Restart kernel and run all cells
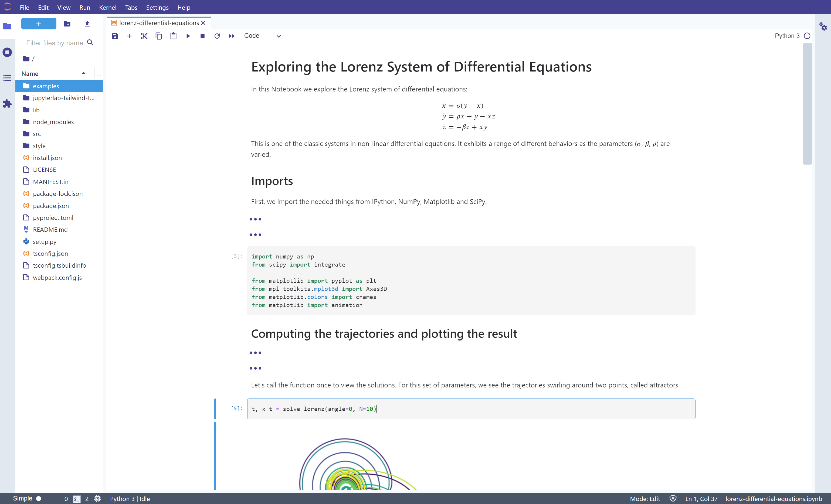Image resolution: width=831 pixels, height=504 pixels. click(x=232, y=36)
